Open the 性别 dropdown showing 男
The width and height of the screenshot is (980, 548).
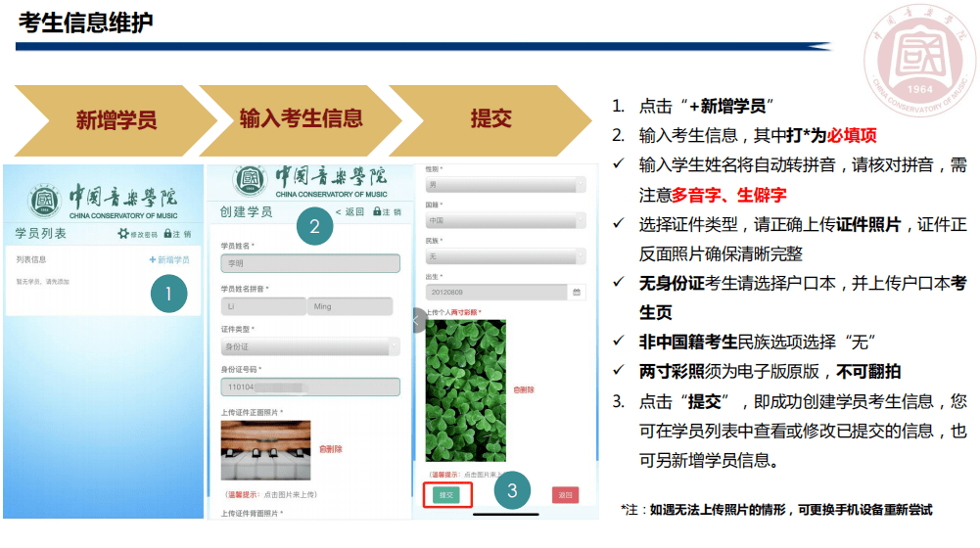505,185
